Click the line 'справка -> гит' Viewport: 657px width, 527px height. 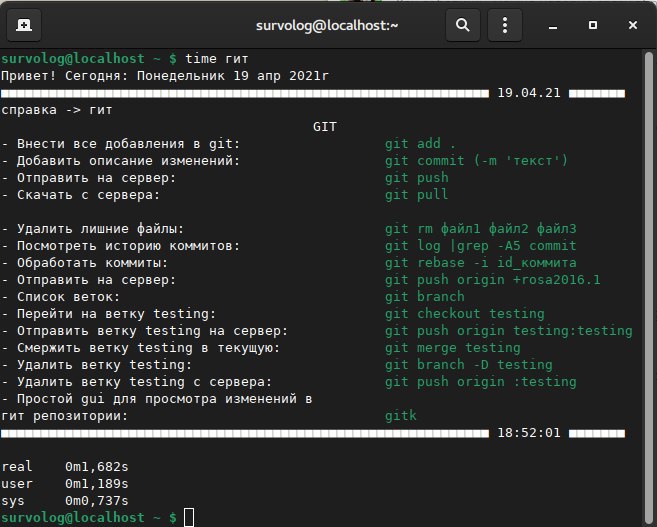point(57,110)
